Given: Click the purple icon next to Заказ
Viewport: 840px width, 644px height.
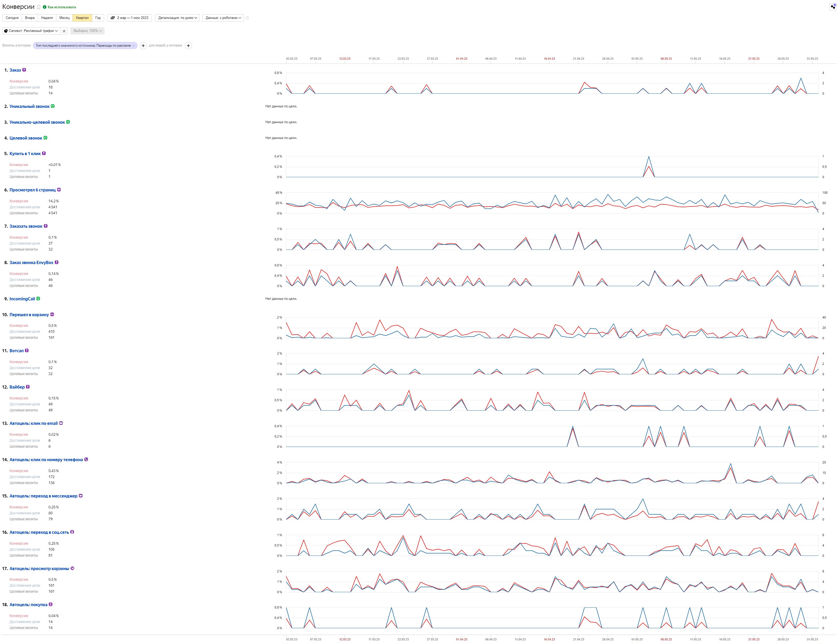Looking at the screenshot, I should [x=24, y=70].
